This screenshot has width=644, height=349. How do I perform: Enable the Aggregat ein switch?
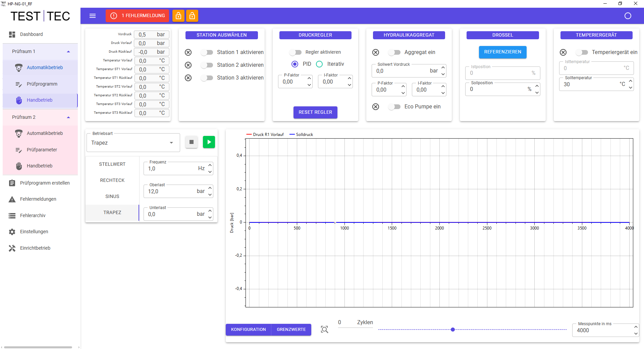click(x=394, y=52)
